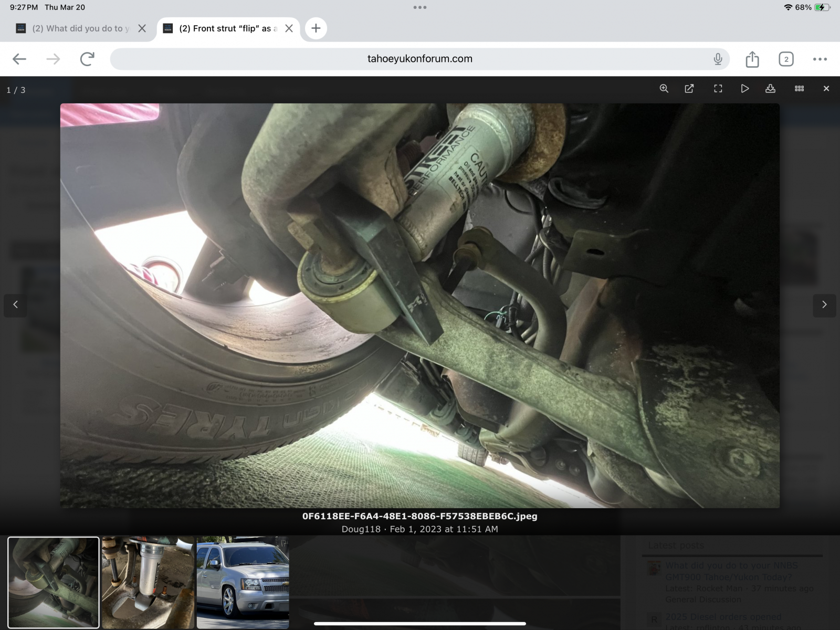This screenshot has height=630, width=840.
Task: Tap the microphone icon in address bar
Action: pos(718,59)
